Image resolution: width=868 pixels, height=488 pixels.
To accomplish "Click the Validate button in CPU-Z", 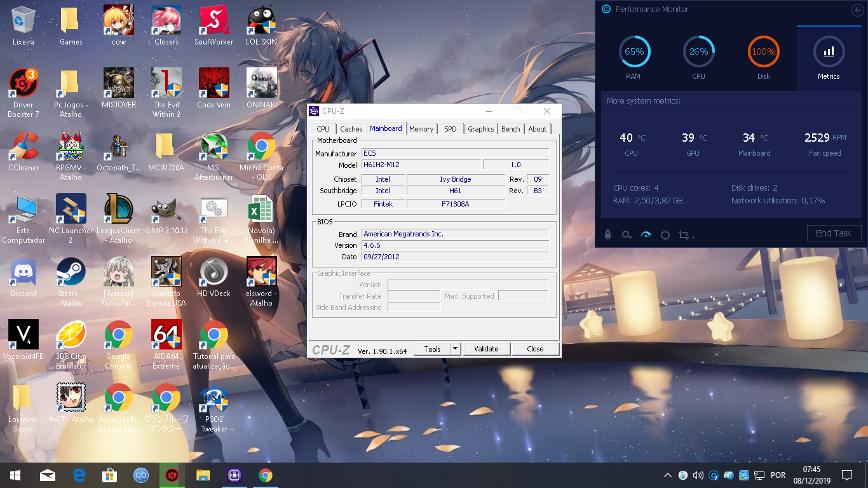I will 486,349.
